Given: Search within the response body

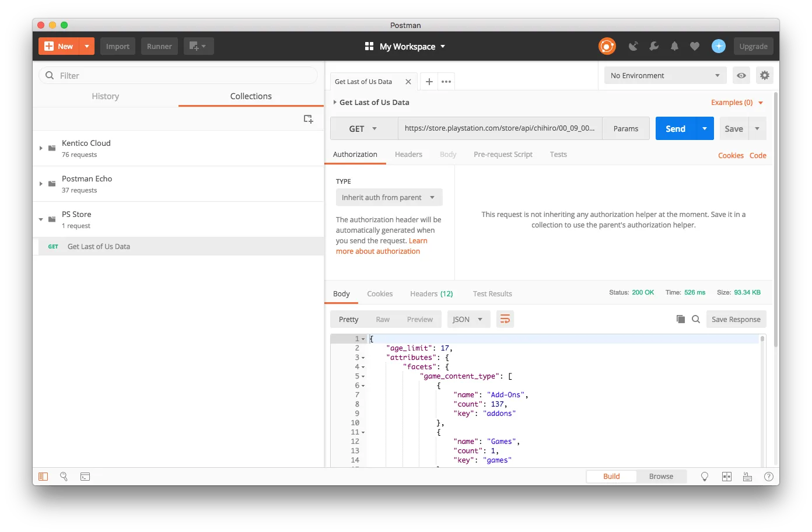Looking at the screenshot, I should [x=696, y=319].
